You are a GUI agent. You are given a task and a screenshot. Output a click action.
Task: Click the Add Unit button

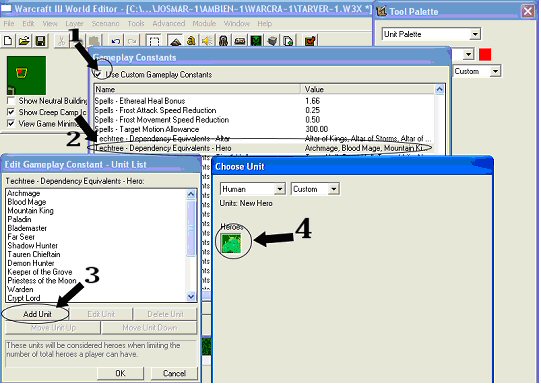[x=37, y=314]
